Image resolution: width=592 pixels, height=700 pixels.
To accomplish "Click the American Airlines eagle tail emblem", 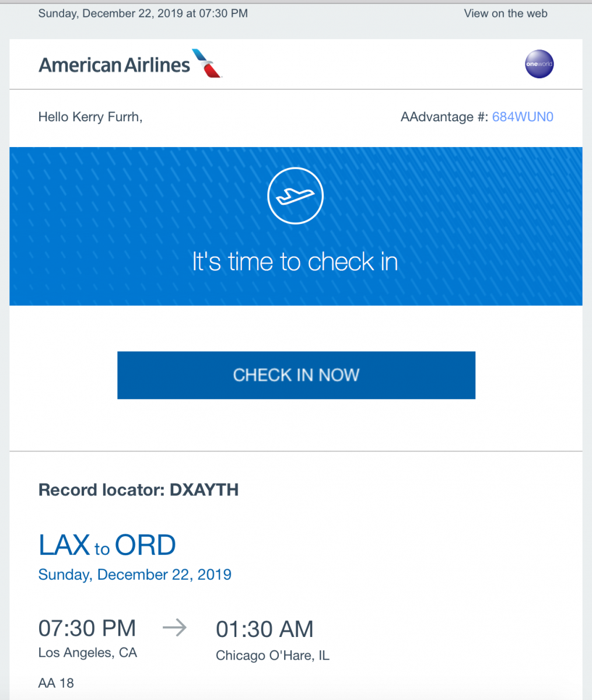I will pos(208,64).
